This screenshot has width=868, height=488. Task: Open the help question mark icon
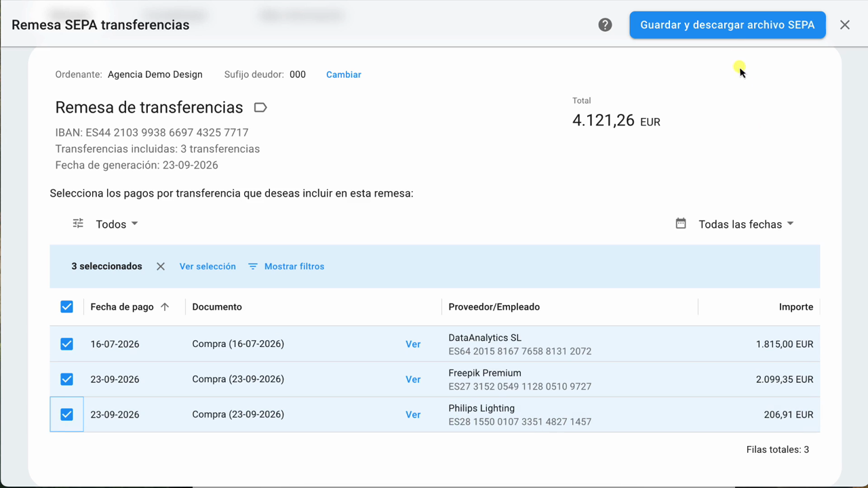[605, 25]
